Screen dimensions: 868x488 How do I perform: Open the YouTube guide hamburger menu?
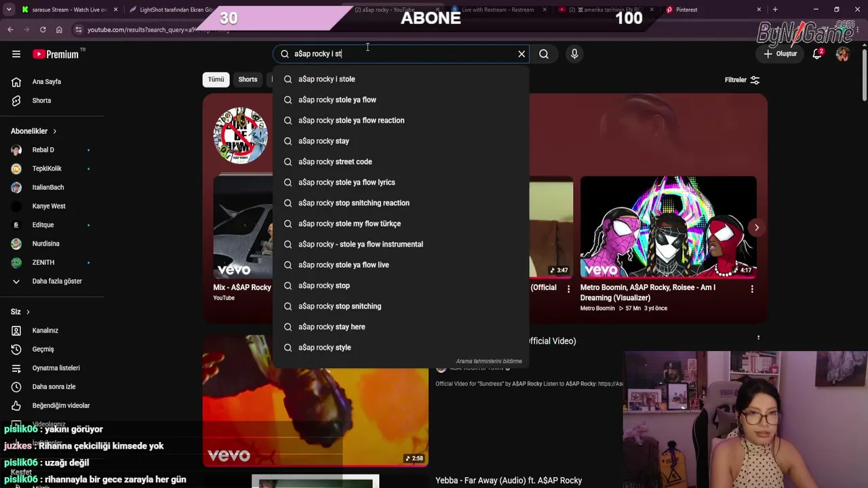pyautogui.click(x=16, y=54)
